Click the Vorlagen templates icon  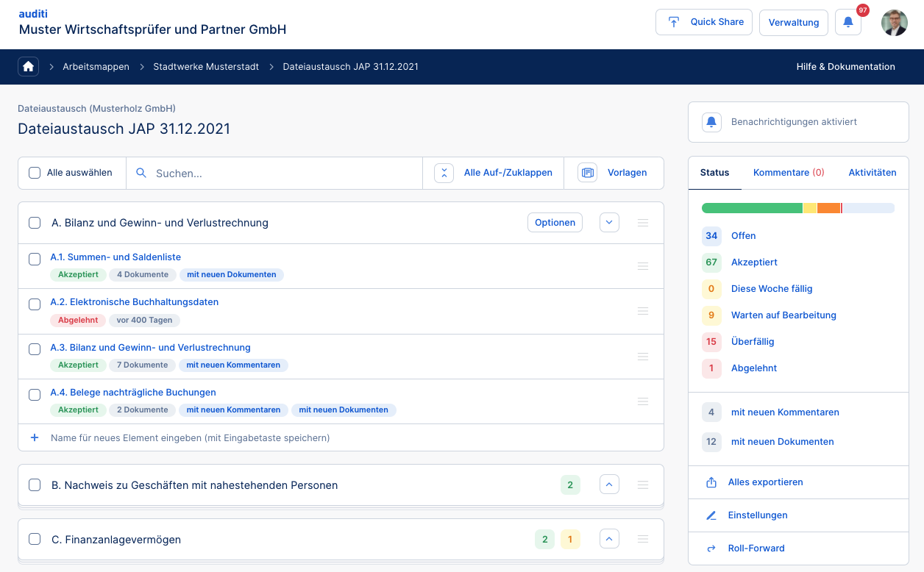(587, 173)
